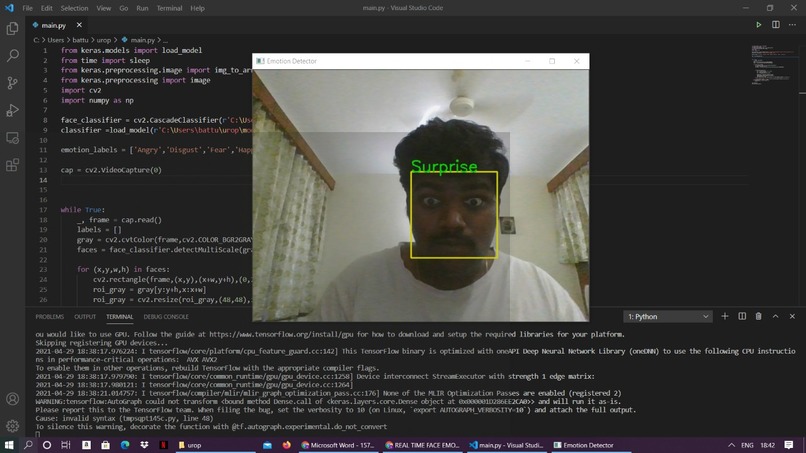This screenshot has height=453, width=806.
Task: Click 'labels = []' code line
Action: (99, 229)
